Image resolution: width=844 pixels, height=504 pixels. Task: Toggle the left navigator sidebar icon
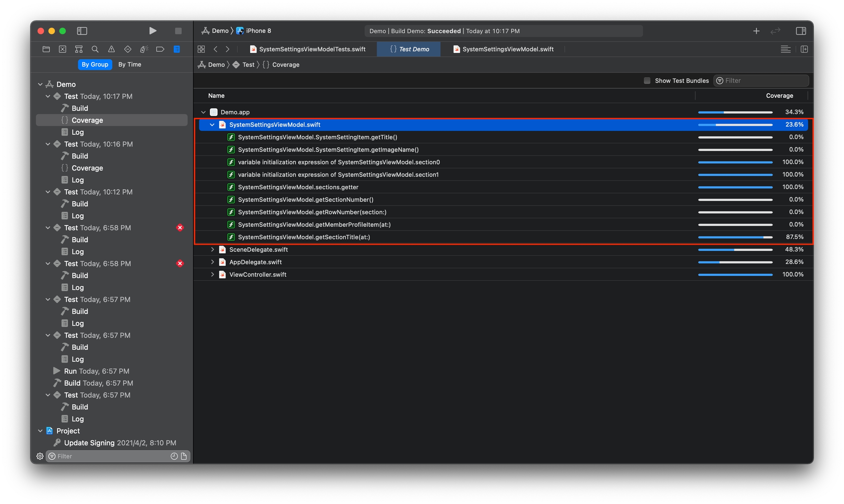tap(82, 31)
